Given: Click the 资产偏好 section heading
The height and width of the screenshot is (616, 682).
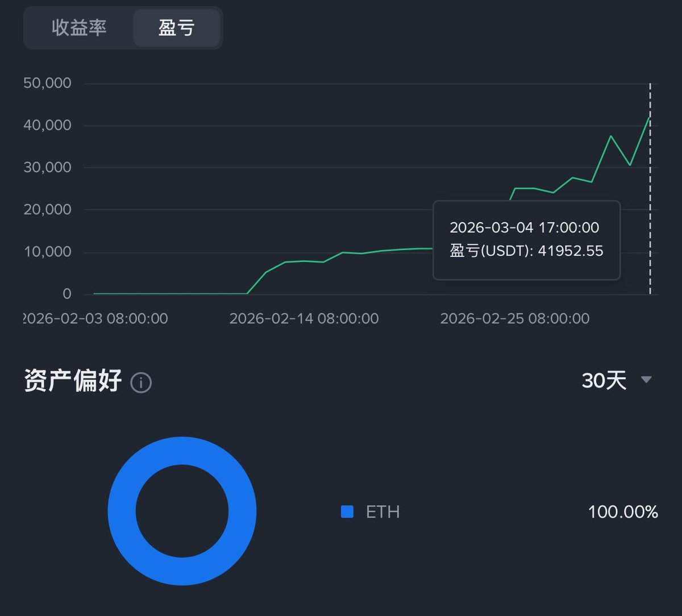Looking at the screenshot, I should [73, 381].
